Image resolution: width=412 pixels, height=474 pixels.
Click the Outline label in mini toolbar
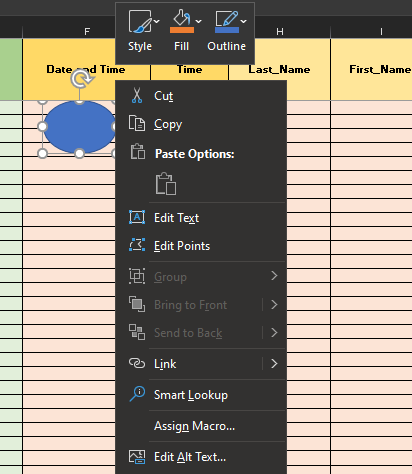(x=227, y=46)
